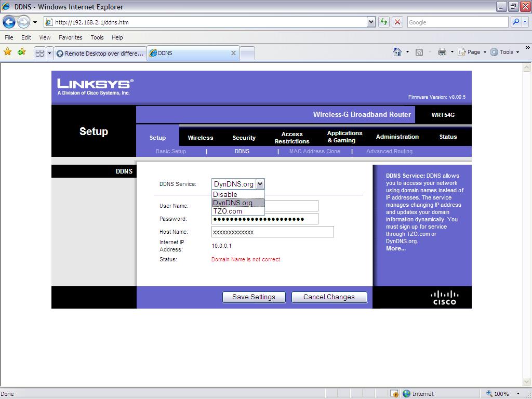Open the tab list dropdown arrow
The height and width of the screenshot is (399, 532).
(49, 54)
